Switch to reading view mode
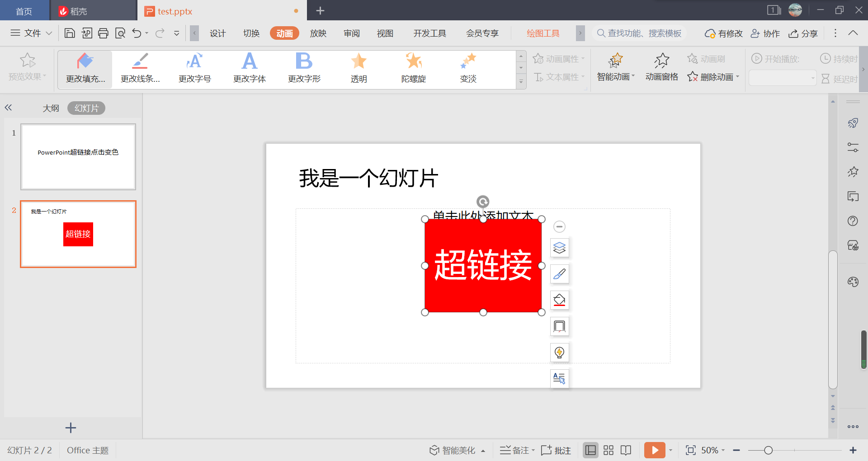Viewport: 868px width, 461px height. (x=626, y=450)
